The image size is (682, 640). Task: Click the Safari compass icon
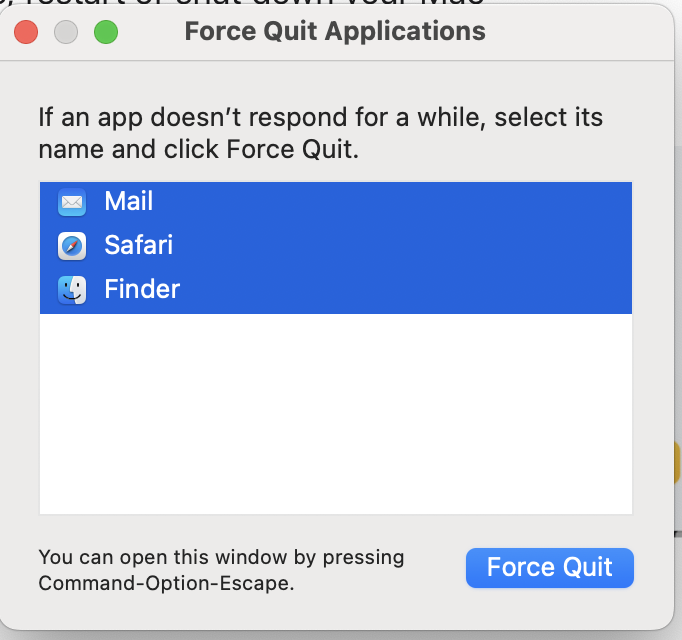coord(72,246)
